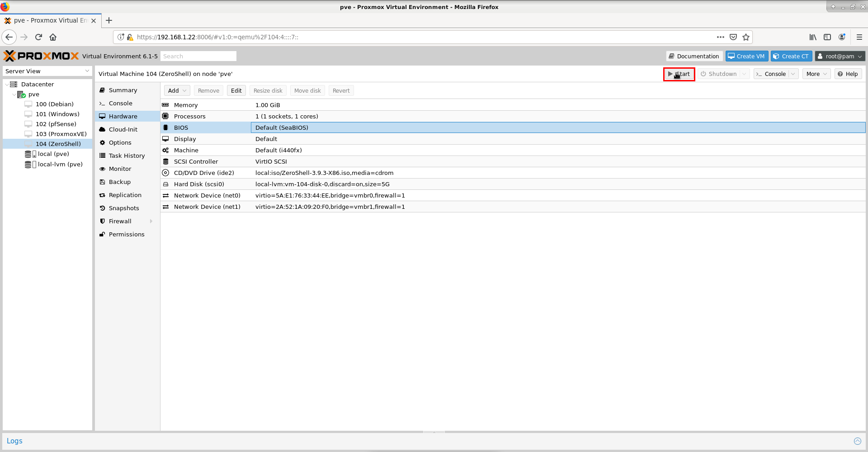Click the back navigation arrow

click(x=9, y=37)
